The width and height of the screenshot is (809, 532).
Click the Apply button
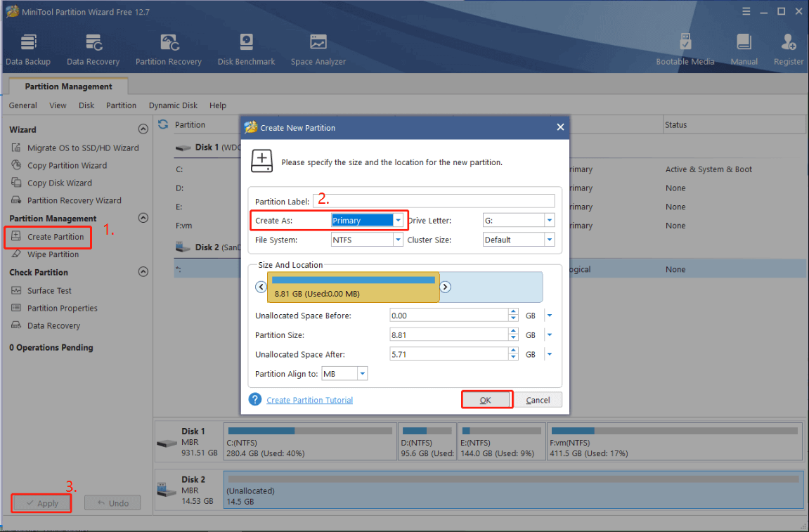(41, 503)
